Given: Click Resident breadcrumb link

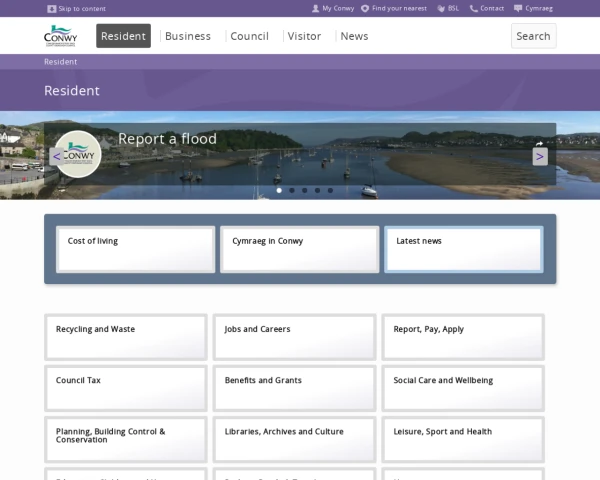Looking at the screenshot, I should (60, 62).
